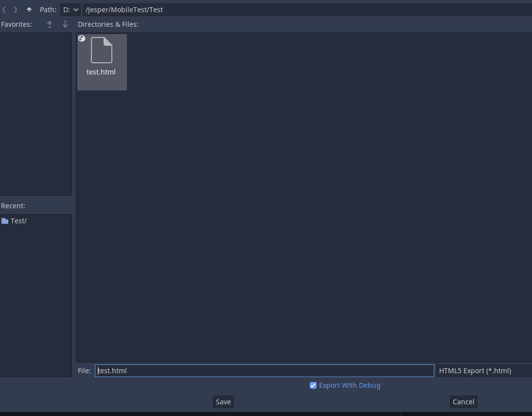Navigate back using the back arrow
Screen dimensions: 532x416
4,9
